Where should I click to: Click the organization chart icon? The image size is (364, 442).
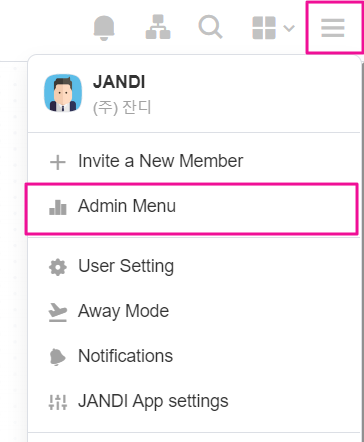point(158,27)
